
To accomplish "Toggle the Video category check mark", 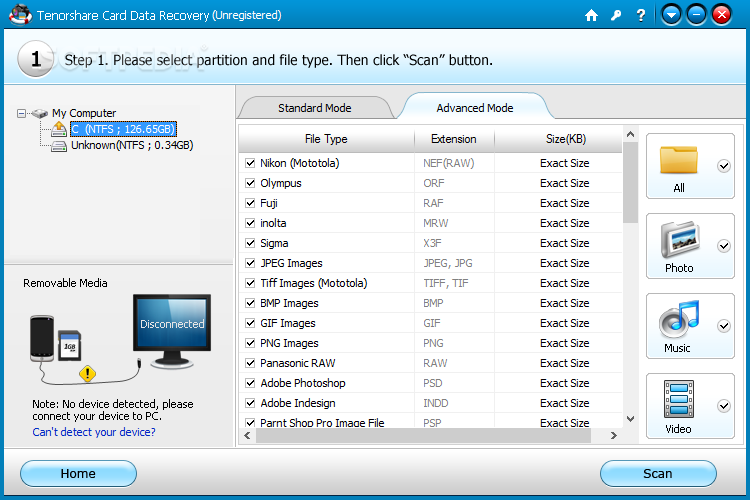I will tap(724, 406).
